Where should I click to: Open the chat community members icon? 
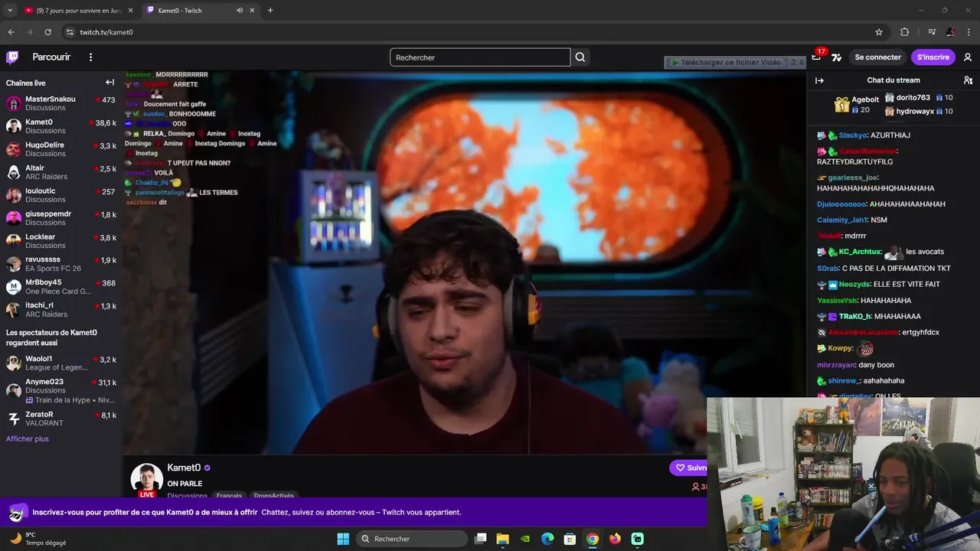coord(968,80)
